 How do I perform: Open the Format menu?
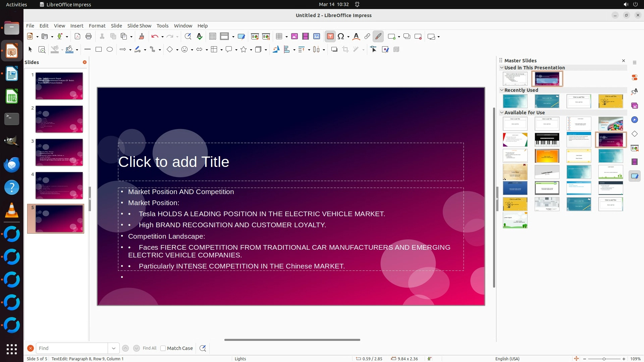[x=97, y=26]
